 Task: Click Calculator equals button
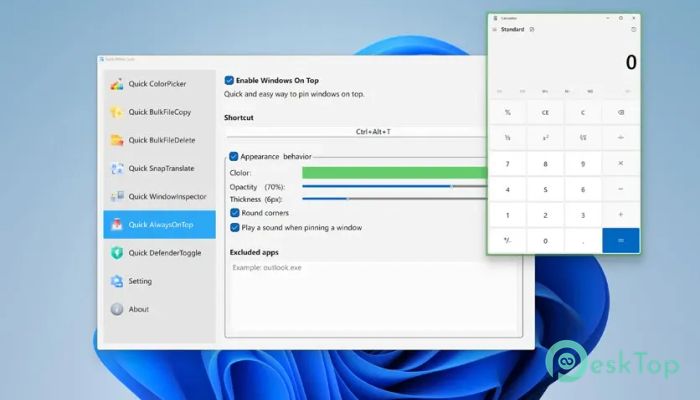pyautogui.click(x=621, y=241)
